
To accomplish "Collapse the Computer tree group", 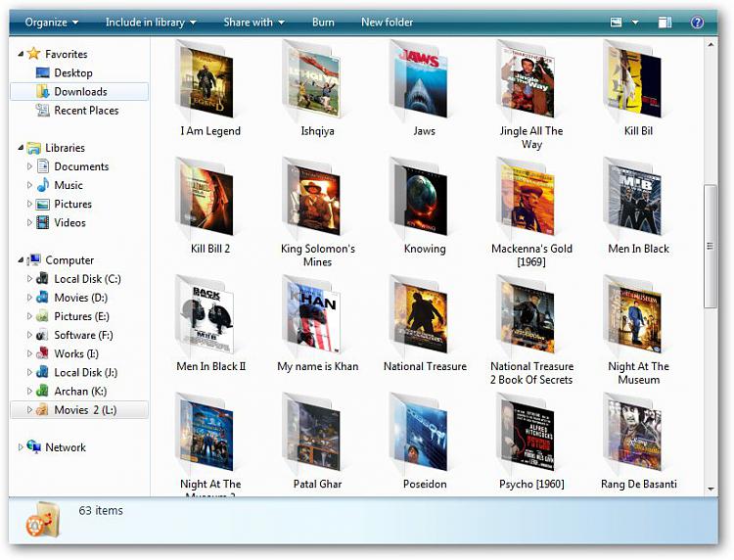I will click(21, 260).
